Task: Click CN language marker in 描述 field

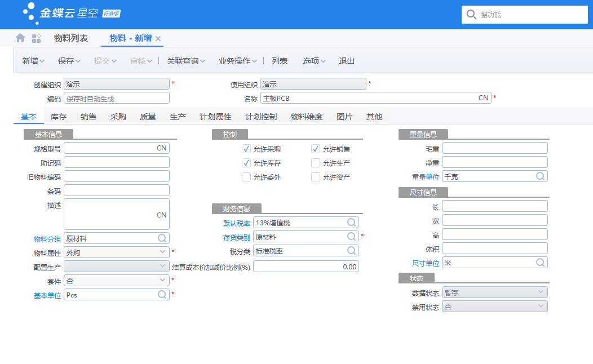Action: coord(161,215)
